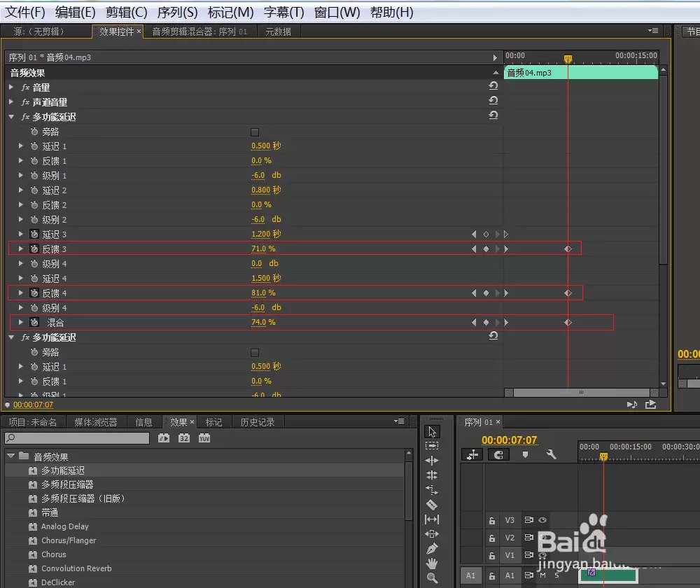Screen dimensions: 700x588
Task: Click the timeline wrench settings icon
Action: (552, 454)
